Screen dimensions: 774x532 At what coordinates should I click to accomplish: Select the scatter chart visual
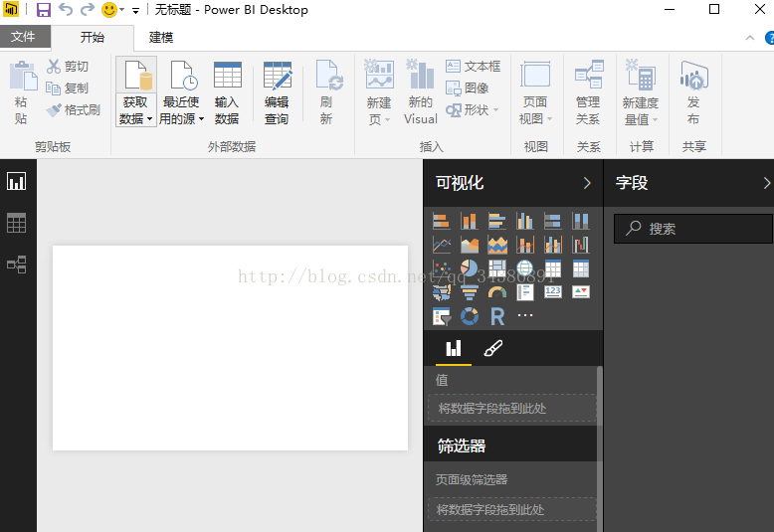point(441,268)
